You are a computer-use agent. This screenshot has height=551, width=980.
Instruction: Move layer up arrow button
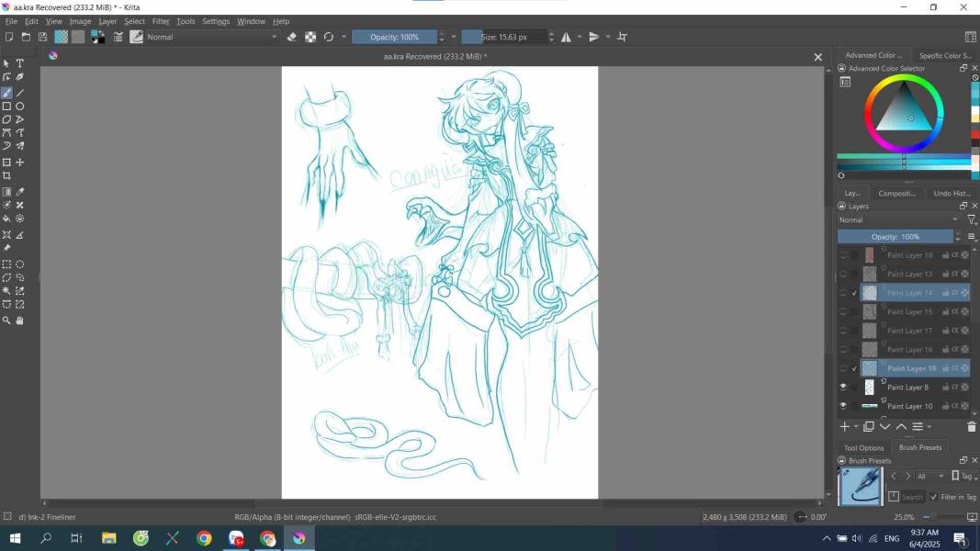[901, 427]
